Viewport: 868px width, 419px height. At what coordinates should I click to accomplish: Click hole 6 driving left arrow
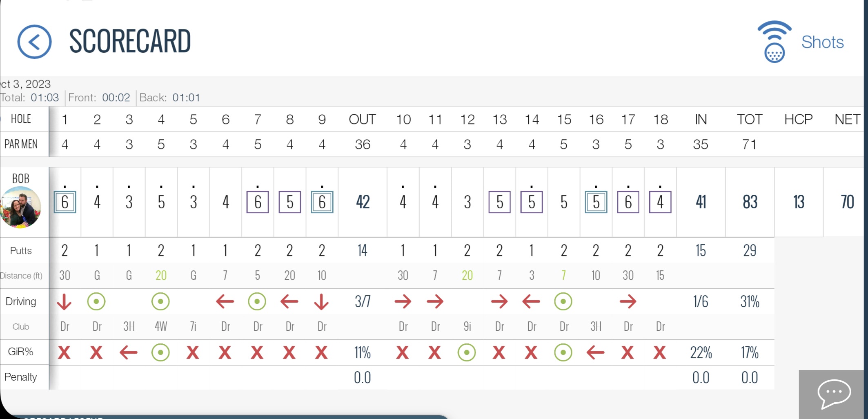coord(225,302)
